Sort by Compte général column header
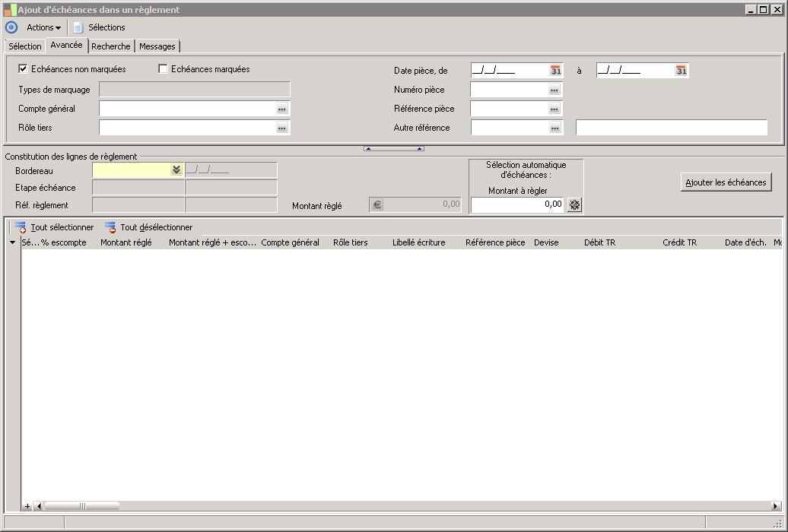The width and height of the screenshot is (788, 532). pyautogui.click(x=290, y=242)
